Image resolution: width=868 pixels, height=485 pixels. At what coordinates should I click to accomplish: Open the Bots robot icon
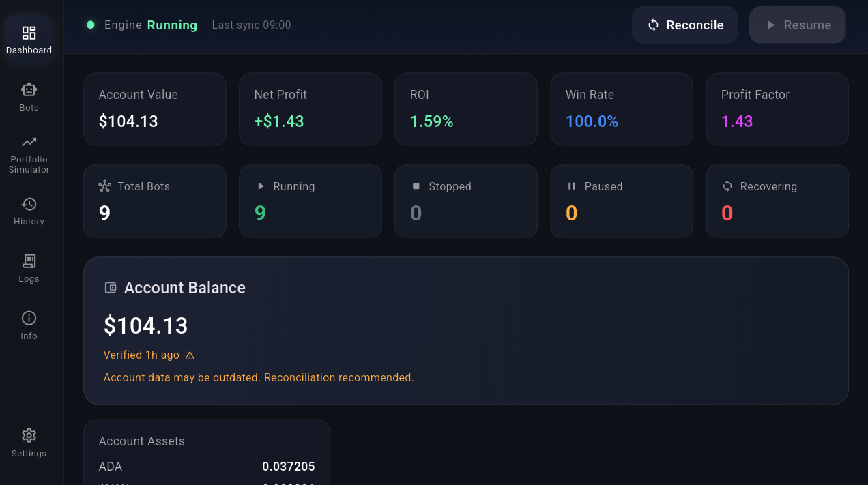point(29,89)
